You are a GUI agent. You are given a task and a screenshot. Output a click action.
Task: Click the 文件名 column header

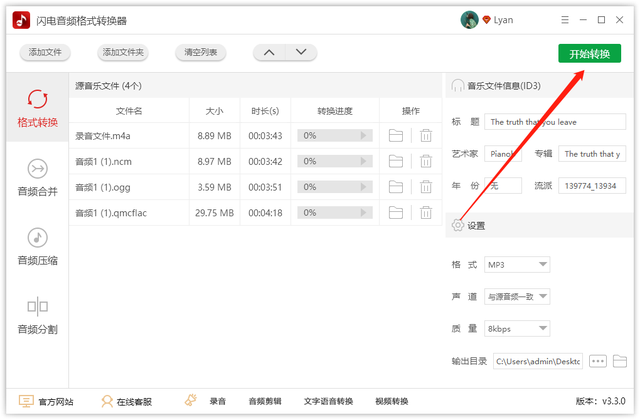[x=129, y=111]
